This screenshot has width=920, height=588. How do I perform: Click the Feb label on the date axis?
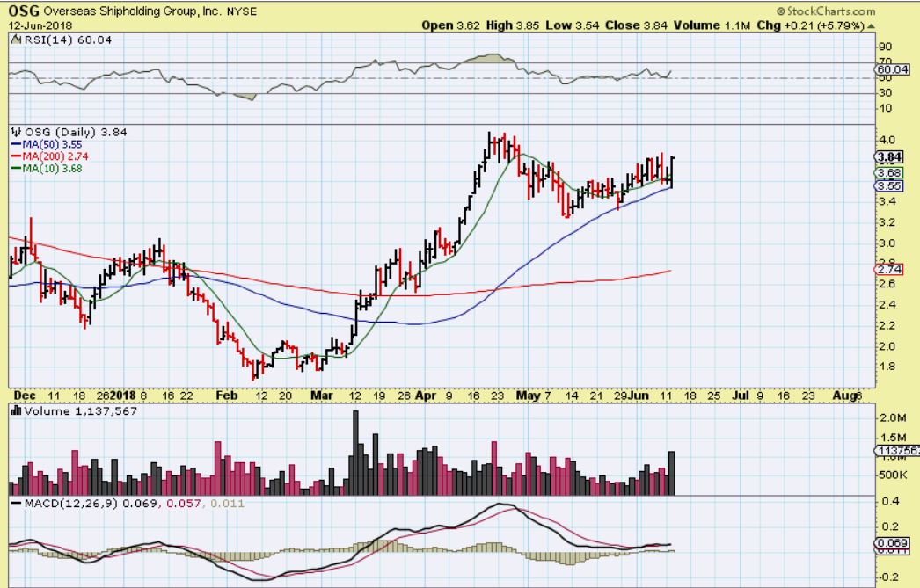[226, 396]
